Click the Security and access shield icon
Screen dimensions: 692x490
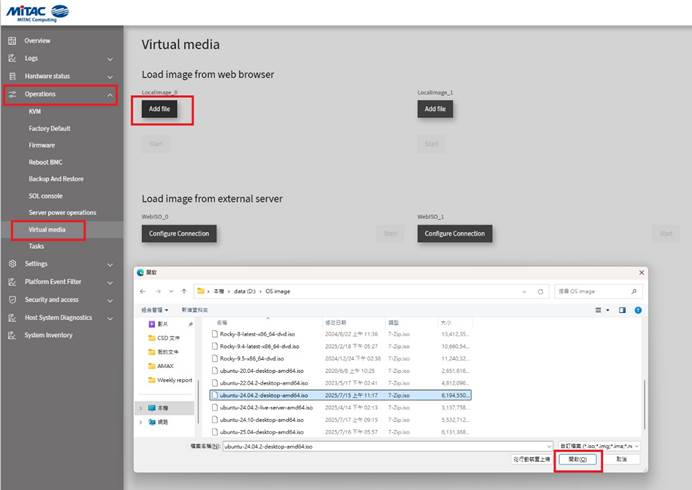pyautogui.click(x=12, y=299)
